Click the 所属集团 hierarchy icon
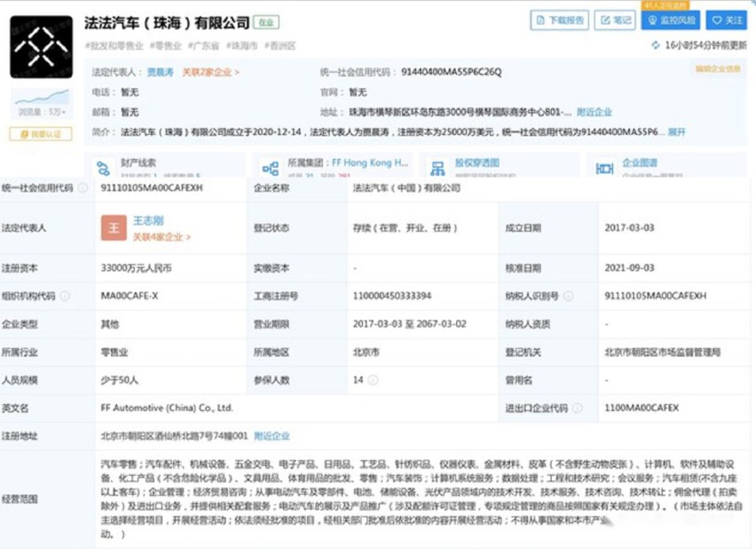The image size is (756, 555). coord(270,169)
